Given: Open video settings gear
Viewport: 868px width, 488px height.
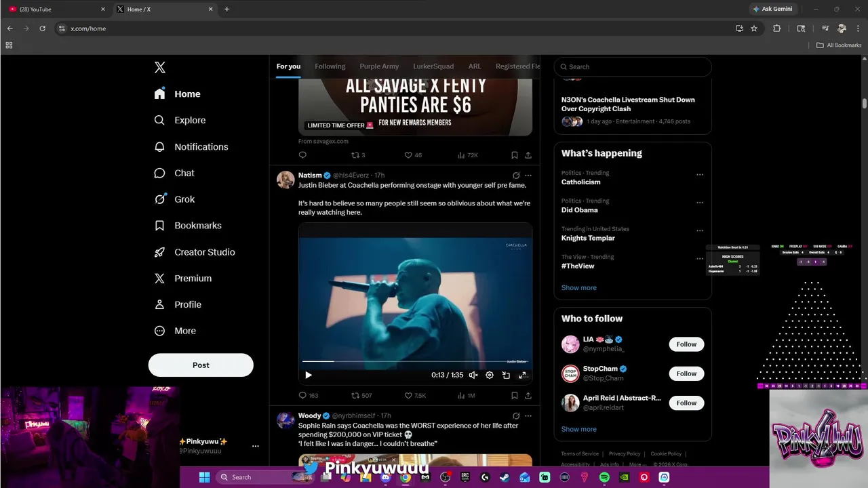Looking at the screenshot, I should pos(490,375).
